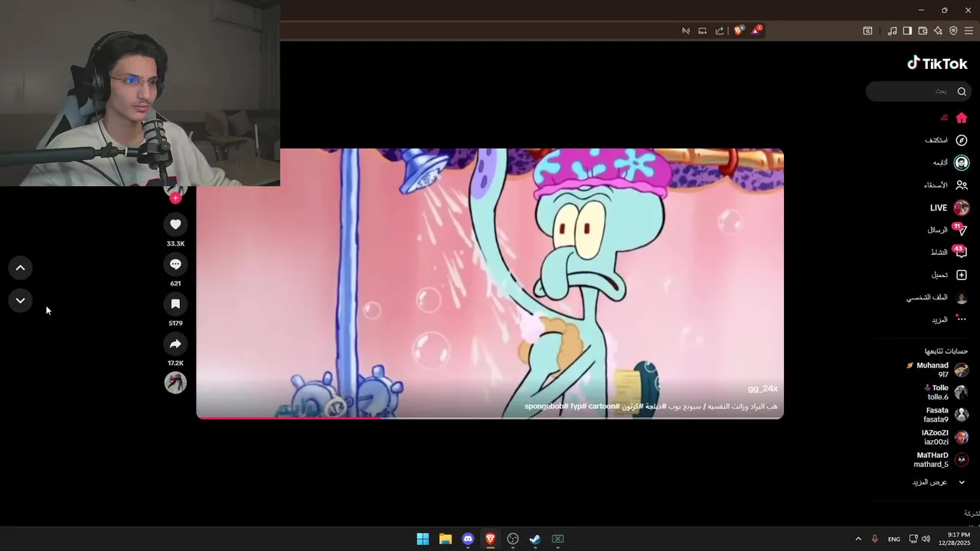Click the #cartoon hashtag in the caption
This screenshot has width=980, height=551.
click(x=603, y=406)
